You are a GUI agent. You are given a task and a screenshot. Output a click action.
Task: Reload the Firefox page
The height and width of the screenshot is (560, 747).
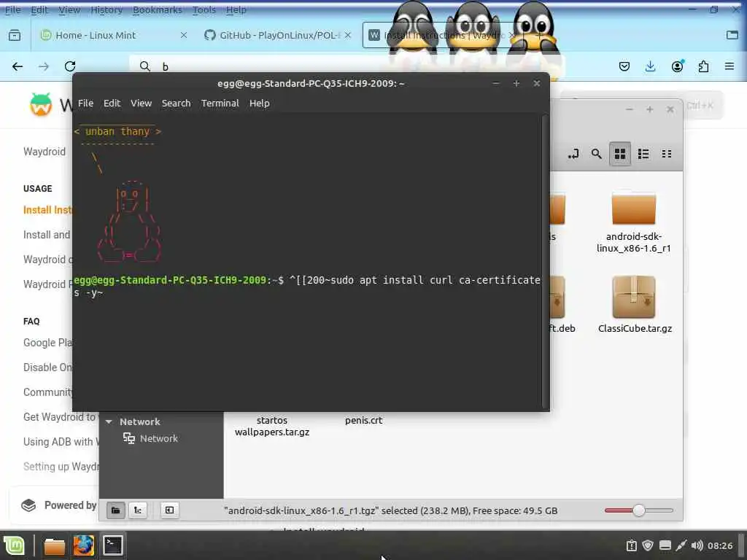(70, 66)
